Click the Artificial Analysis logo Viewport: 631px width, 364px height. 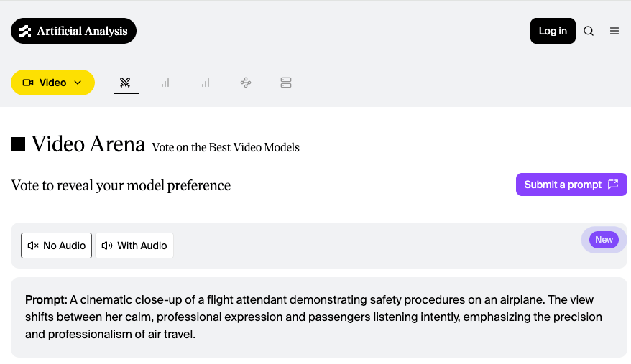73,31
